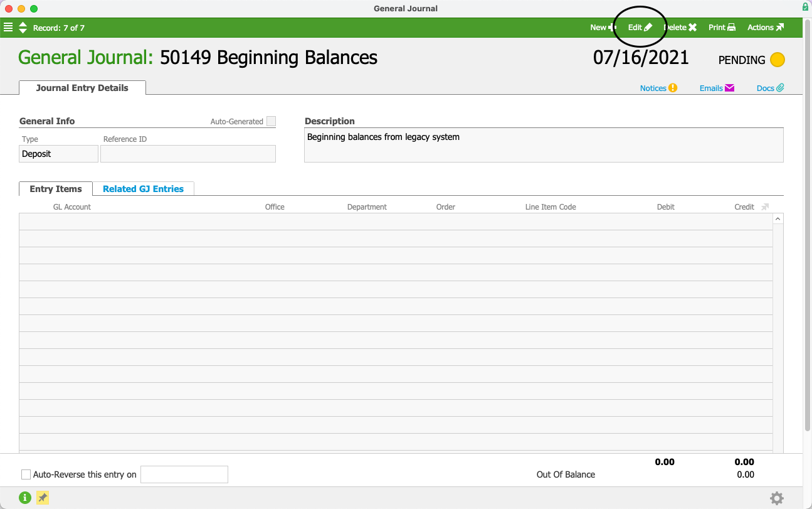Viewport: 812px width, 509px height.
Task: Click the journal date 07/16/2021
Action: tap(641, 58)
